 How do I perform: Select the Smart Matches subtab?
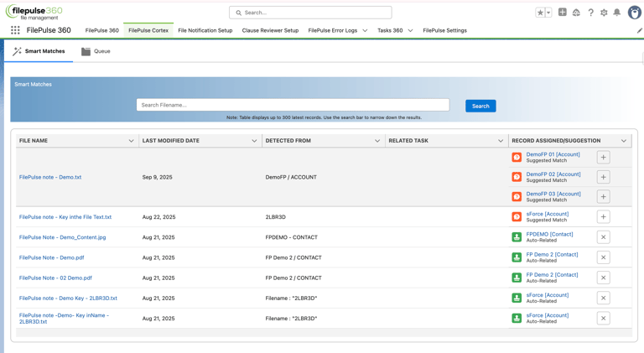click(x=39, y=51)
